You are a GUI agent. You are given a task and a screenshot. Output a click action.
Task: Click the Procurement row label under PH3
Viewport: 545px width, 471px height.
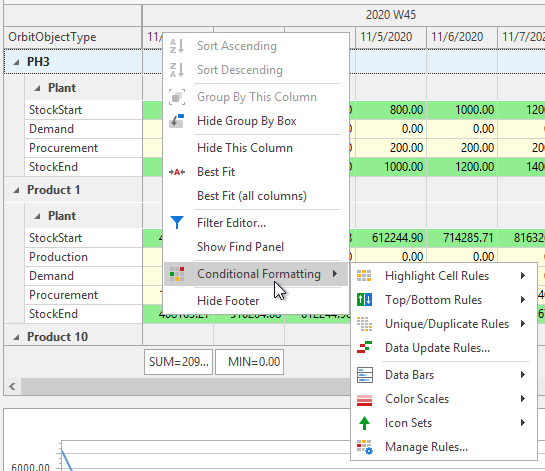pyautogui.click(x=83, y=148)
